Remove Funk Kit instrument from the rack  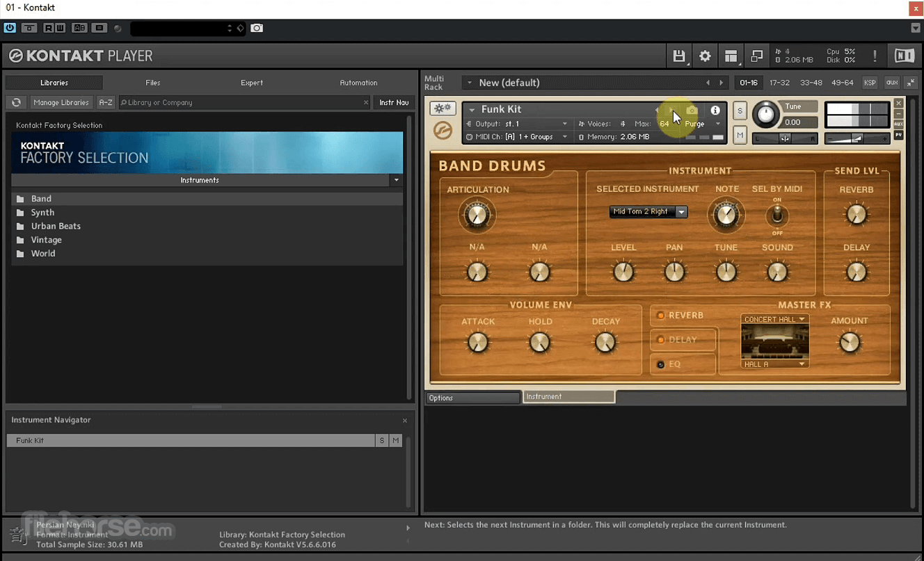pos(898,104)
